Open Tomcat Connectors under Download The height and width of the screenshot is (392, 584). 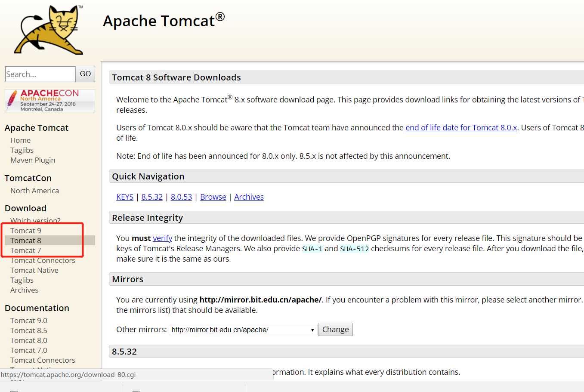[43, 260]
